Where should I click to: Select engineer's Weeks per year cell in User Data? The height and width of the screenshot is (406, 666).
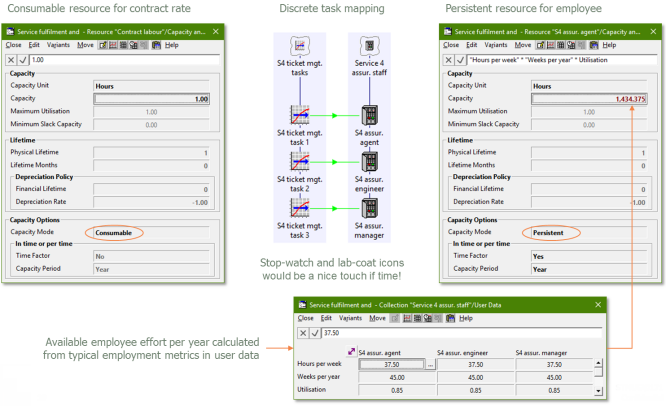(475, 378)
